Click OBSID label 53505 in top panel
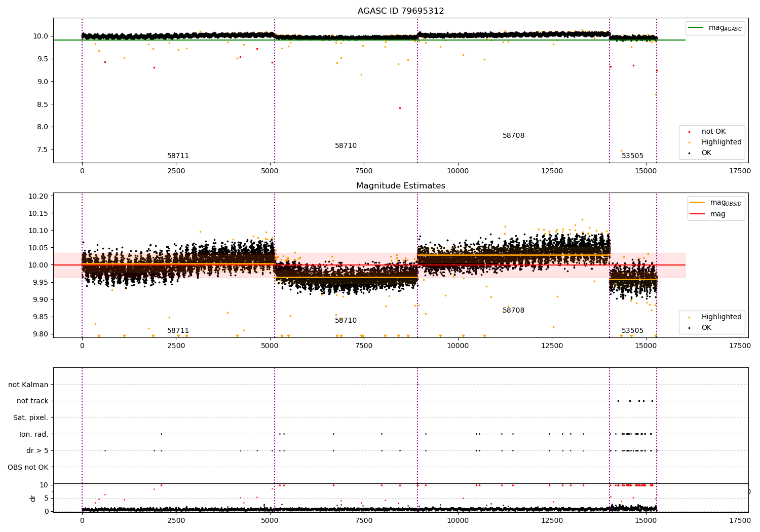 tap(632, 156)
